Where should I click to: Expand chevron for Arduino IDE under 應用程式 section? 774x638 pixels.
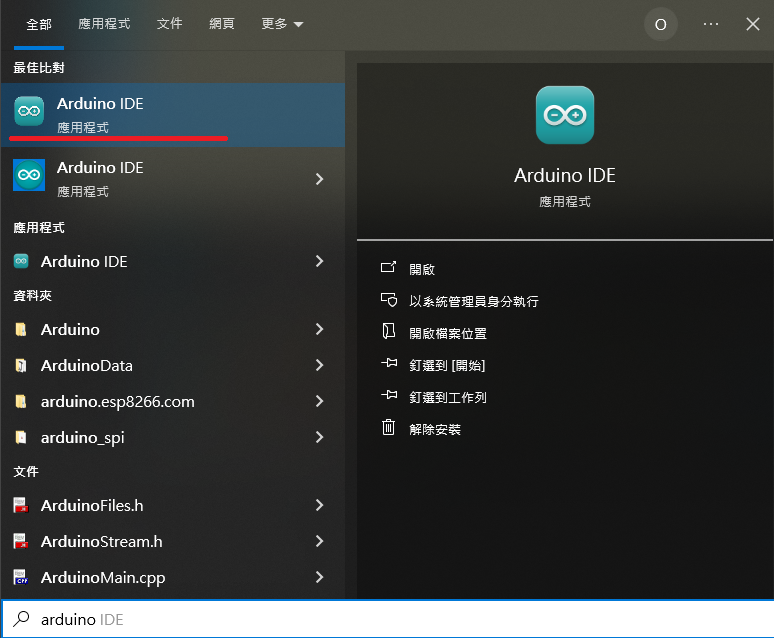[x=319, y=261]
